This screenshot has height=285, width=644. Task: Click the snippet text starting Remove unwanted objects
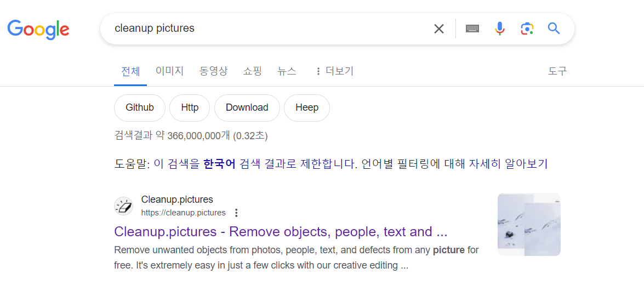(296, 258)
